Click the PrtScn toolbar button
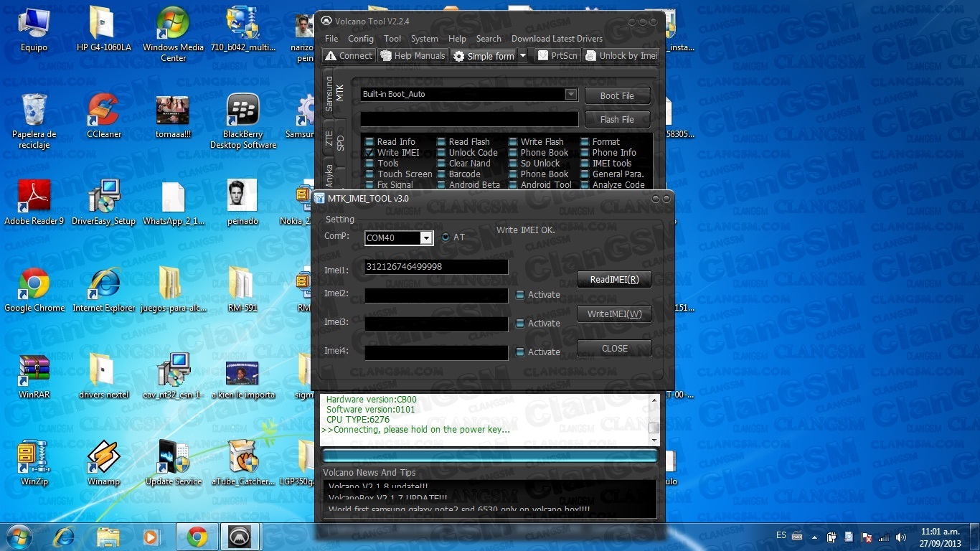980x551 pixels. coord(557,56)
